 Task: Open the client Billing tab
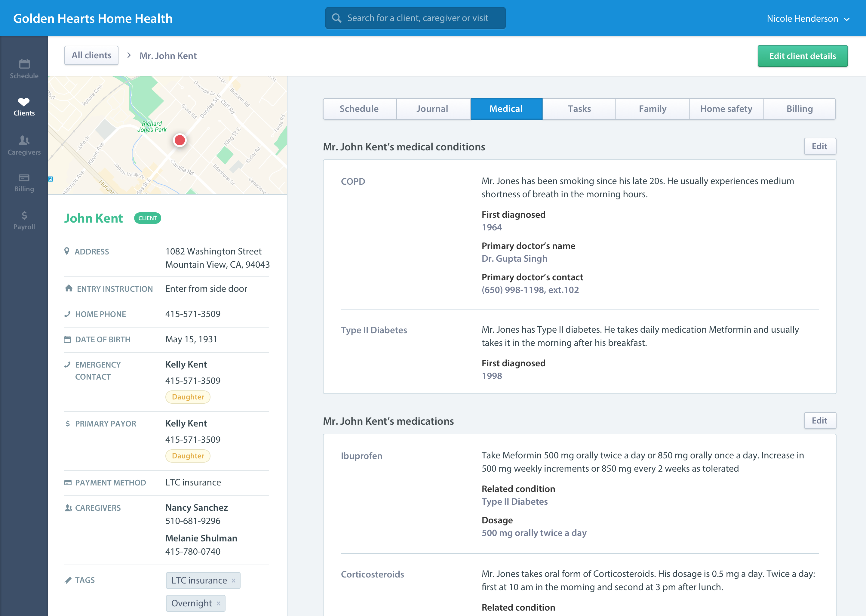coord(799,109)
